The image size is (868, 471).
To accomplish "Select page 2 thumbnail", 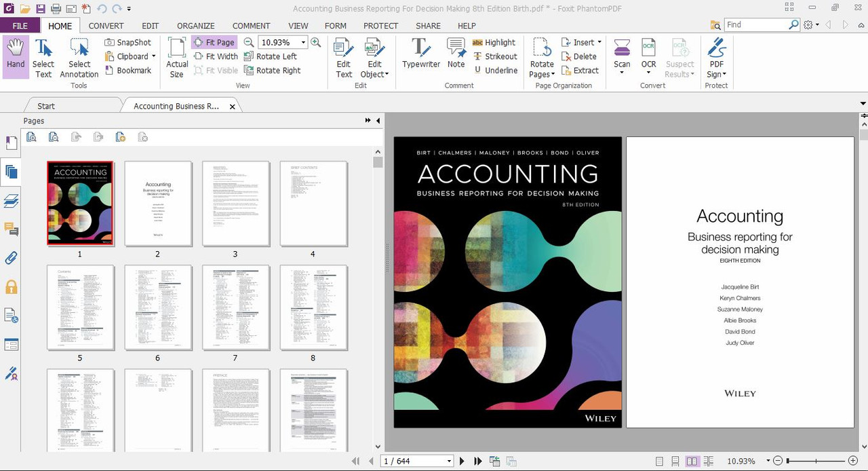I will point(157,203).
